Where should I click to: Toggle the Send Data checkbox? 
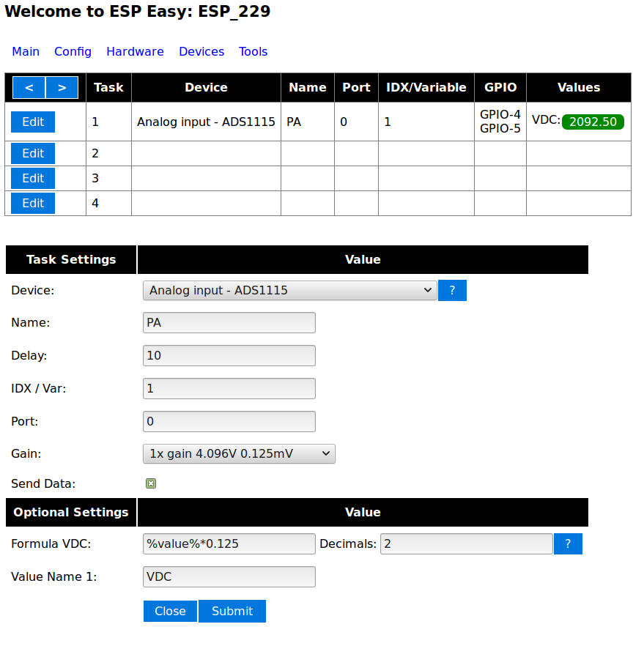[x=151, y=483]
